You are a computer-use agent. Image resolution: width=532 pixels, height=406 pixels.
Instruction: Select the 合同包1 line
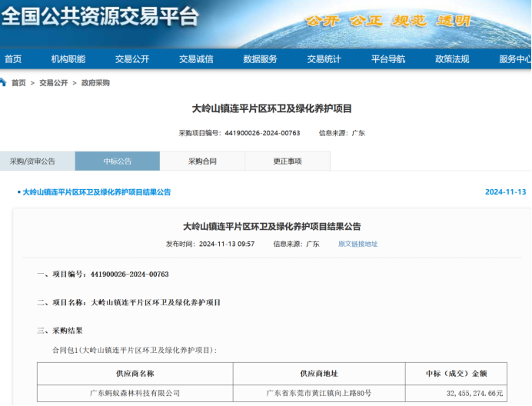pyautogui.click(x=135, y=350)
